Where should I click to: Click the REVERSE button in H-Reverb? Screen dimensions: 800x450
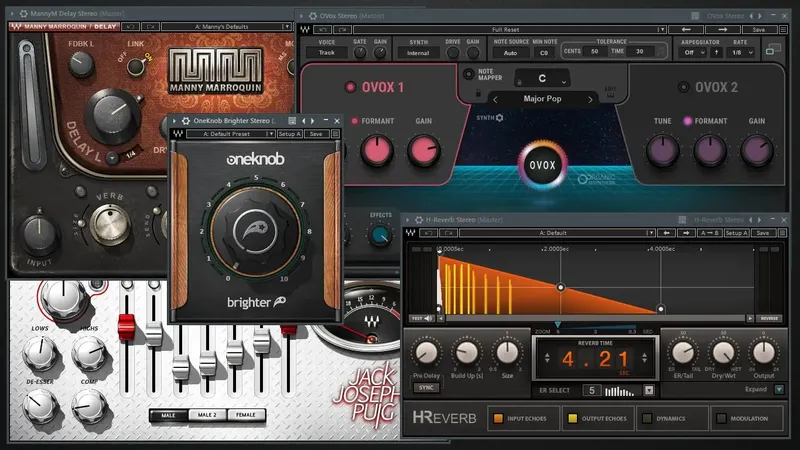[769, 318]
